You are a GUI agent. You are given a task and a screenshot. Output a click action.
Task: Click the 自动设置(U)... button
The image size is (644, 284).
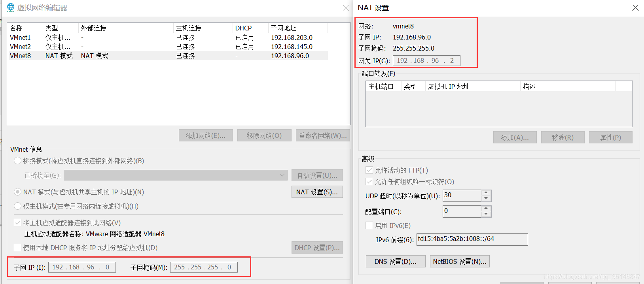click(317, 175)
